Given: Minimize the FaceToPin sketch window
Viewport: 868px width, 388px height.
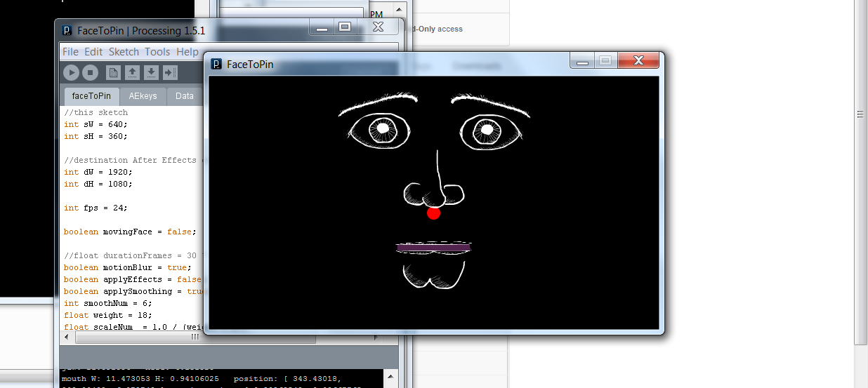Looking at the screenshot, I should click(x=582, y=61).
